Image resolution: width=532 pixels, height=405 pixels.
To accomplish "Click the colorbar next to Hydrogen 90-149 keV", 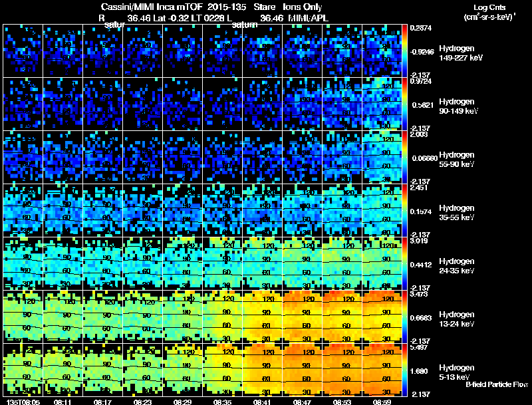I will coord(404,104).
